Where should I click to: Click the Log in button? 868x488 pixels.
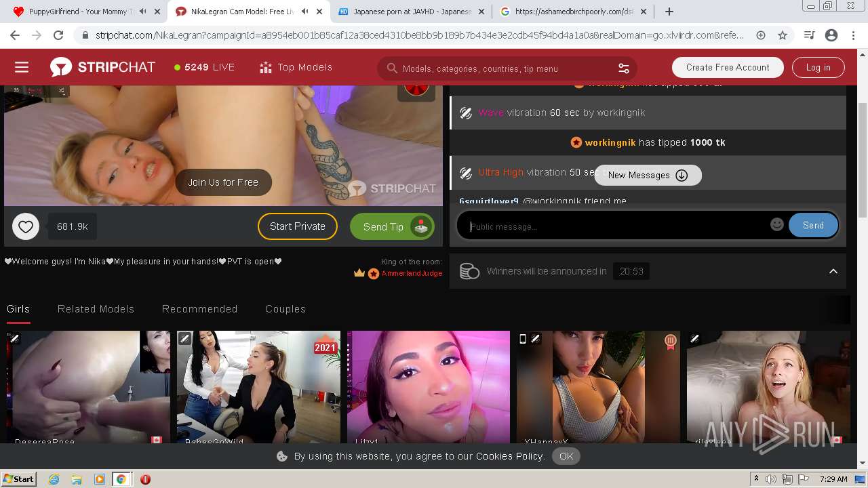818,67
